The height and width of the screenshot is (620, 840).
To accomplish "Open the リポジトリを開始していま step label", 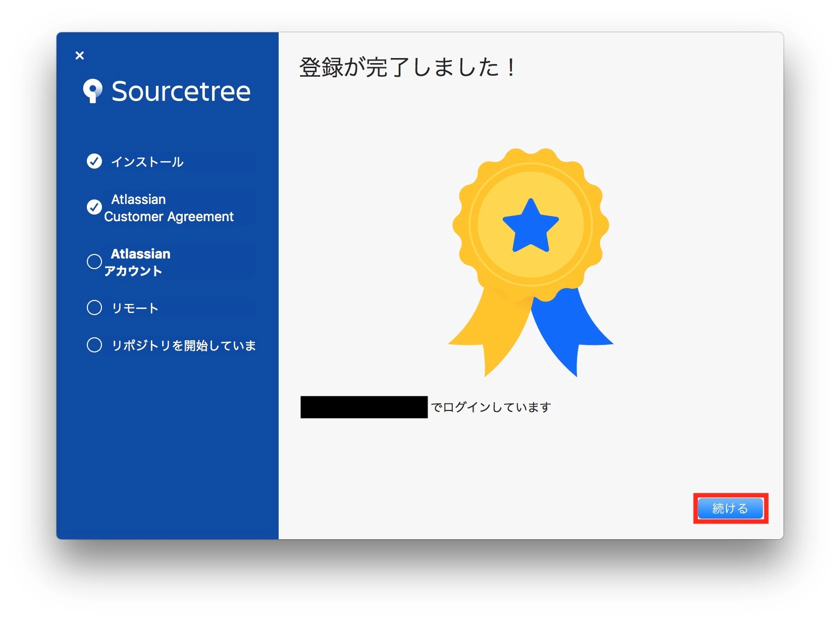I will [184, 345].
